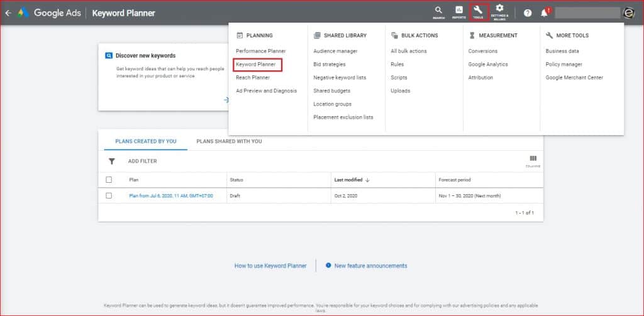
Task: Select the header checkbox in plans table
Action: click(109, 180)
